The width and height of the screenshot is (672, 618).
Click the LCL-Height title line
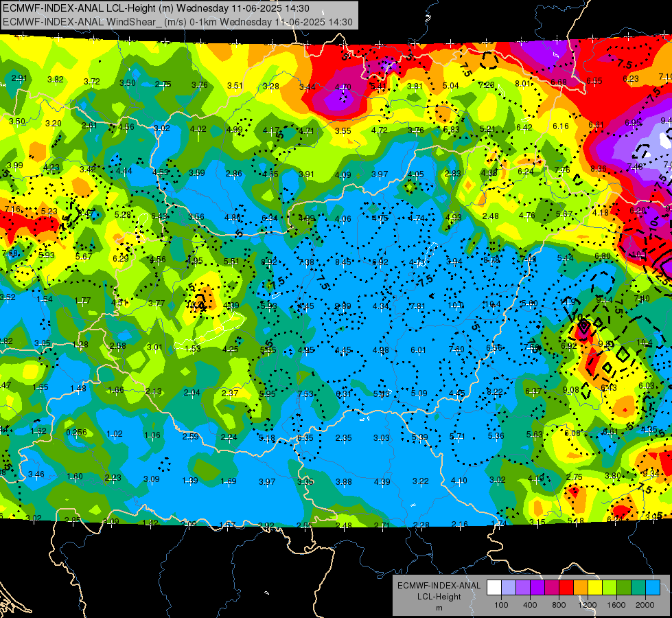(156, 8)
